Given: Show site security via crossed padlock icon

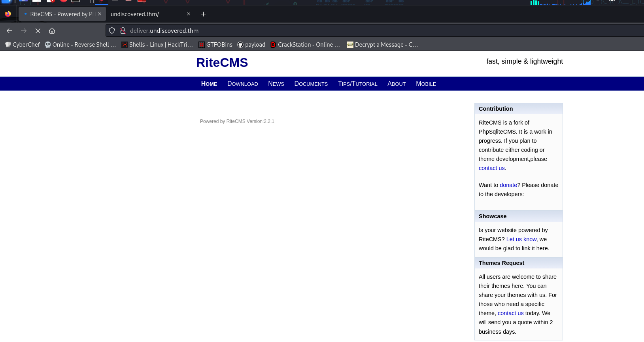Looking at the screenshot, I should 123,31.
